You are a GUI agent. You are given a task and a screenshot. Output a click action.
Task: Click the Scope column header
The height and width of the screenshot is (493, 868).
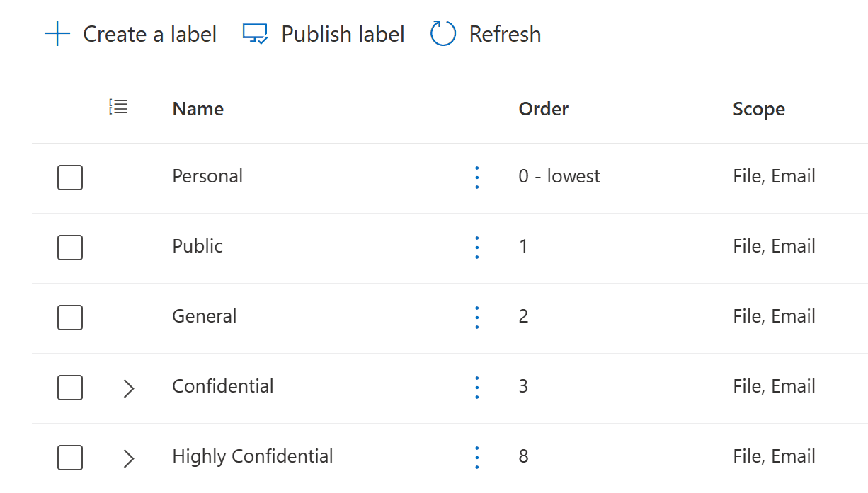(758, 109)
